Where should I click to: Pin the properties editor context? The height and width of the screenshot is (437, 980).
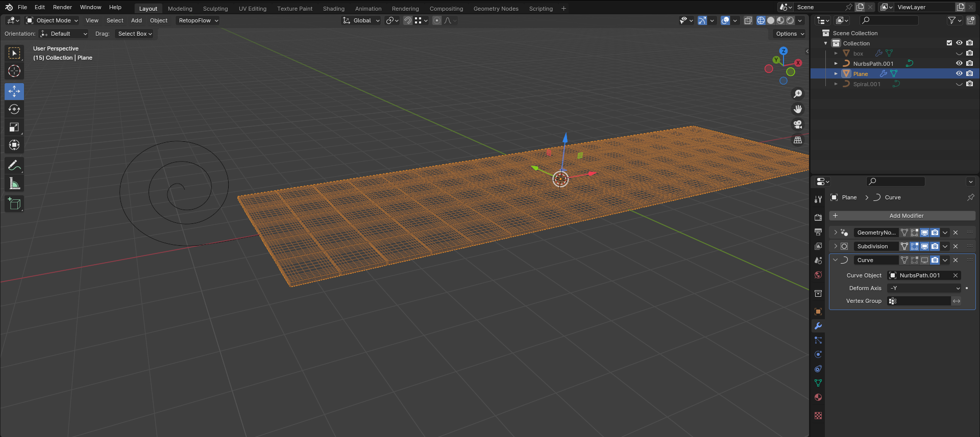point(971,197)
